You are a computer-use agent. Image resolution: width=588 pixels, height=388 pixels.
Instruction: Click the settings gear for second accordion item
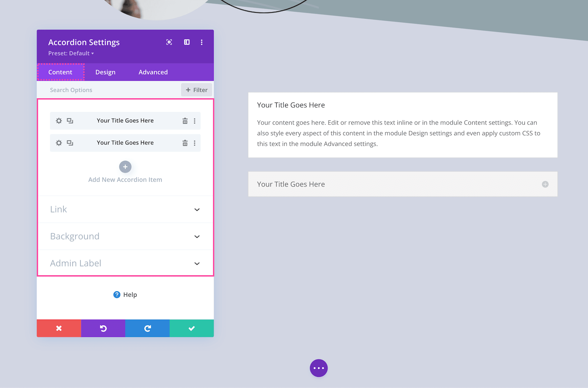[x=59, y=143]
